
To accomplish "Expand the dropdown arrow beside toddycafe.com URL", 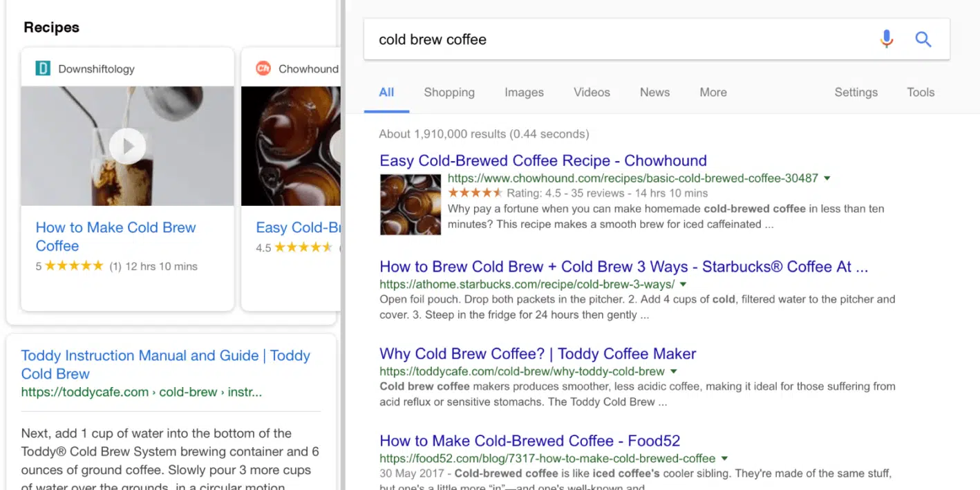I will (x=674, y=372).
